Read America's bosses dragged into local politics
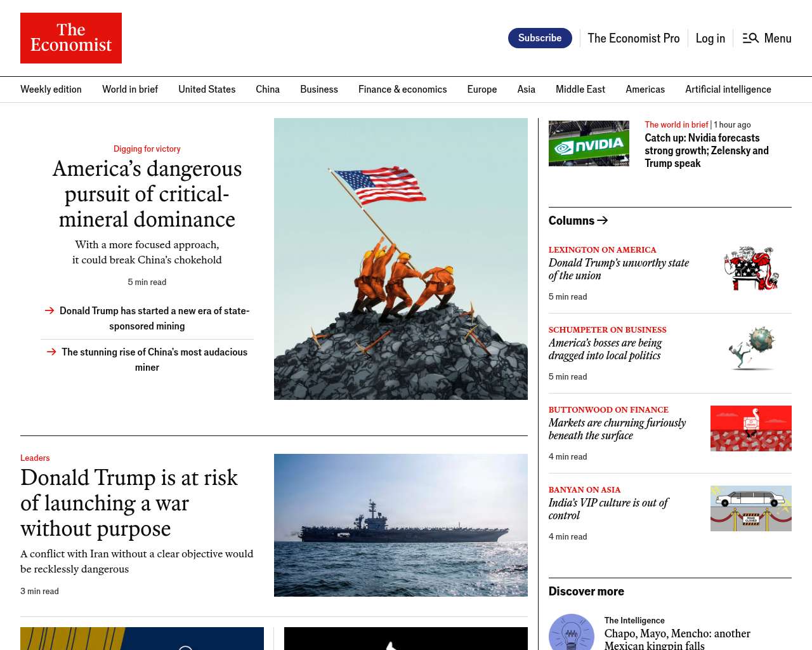The width and height of the screenshot is (812, 650). (x=605, y=349)
